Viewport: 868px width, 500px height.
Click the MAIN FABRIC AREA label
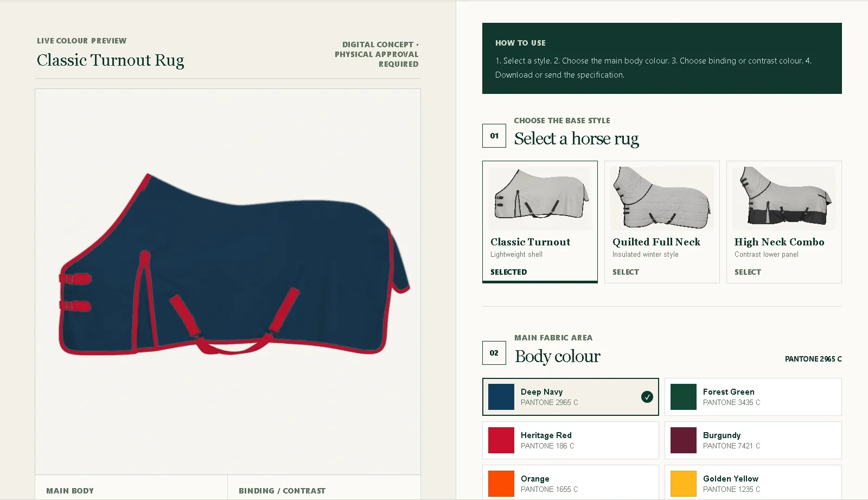pos(553,338)
